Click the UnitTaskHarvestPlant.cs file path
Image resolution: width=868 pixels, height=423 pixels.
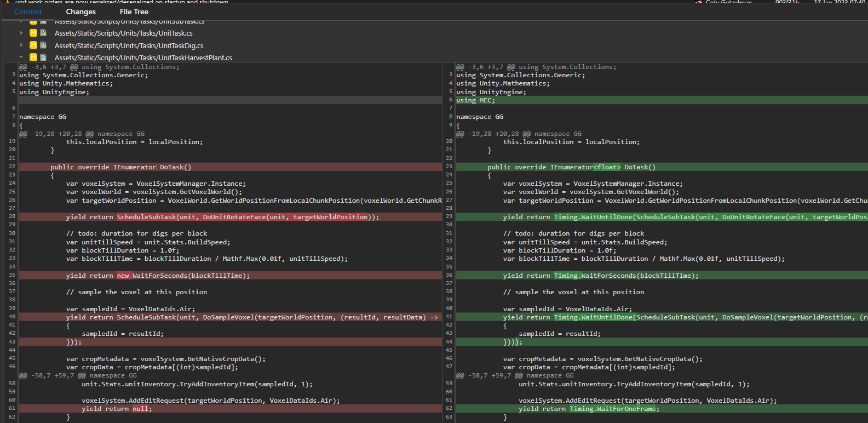[x=143, y=58]
